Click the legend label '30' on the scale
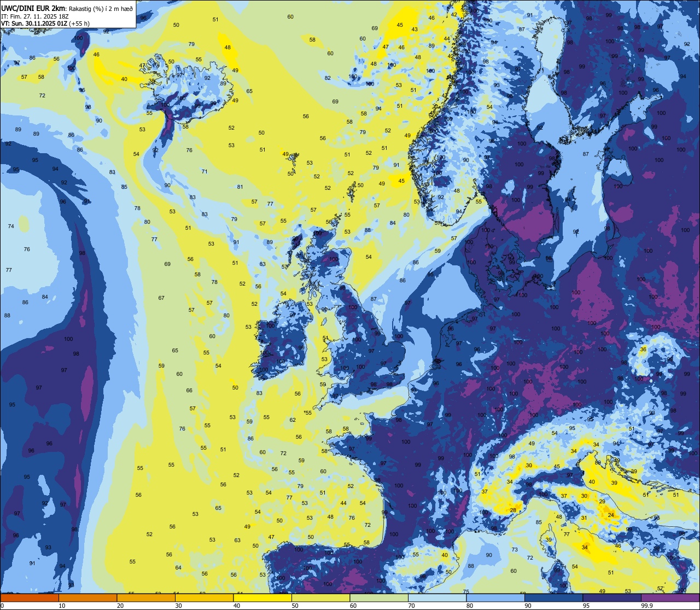Viewport: 700px width, 610px height. 179,606
